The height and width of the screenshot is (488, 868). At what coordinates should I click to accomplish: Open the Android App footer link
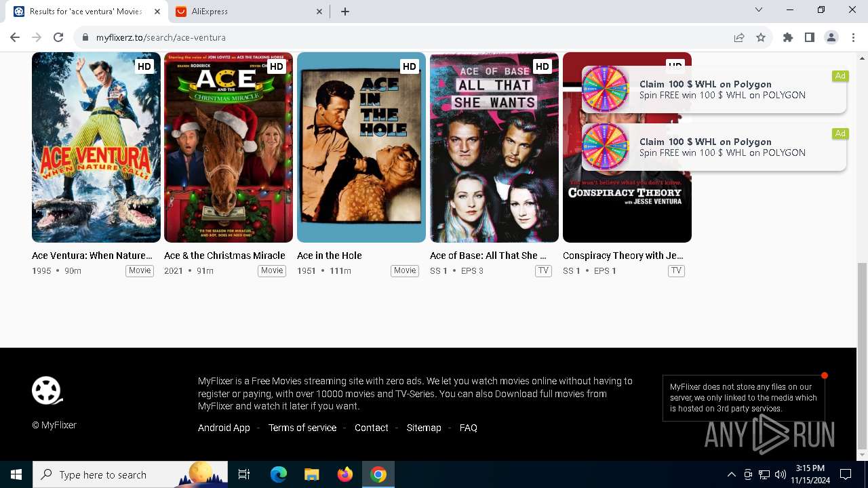224,428
